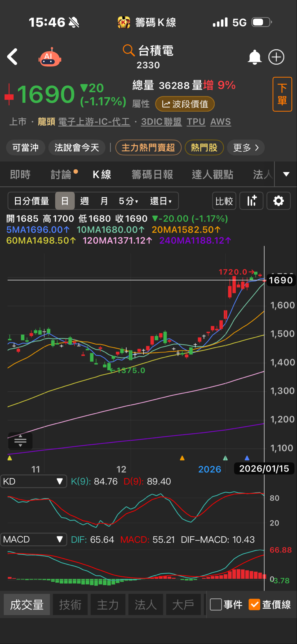This screenshot has height=644, width=297.
Task: Tap the 2026/01/15 date label
Action: tap(264, 469)
